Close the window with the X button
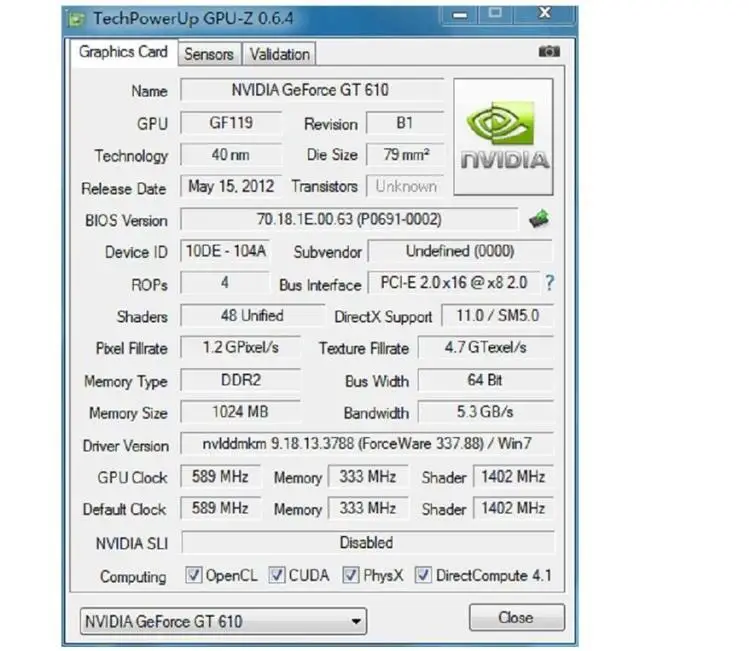The height and width of the screenshot is (651, 749). 545,13
